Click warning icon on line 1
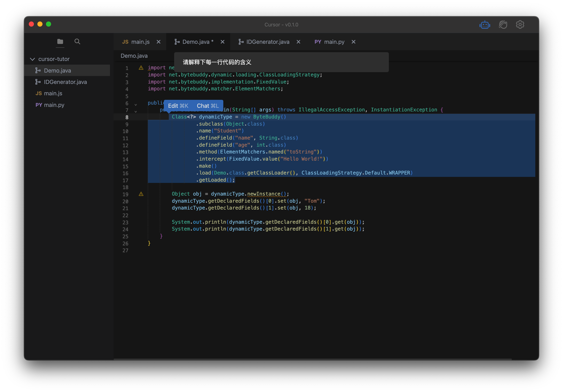 click(141, 68)
